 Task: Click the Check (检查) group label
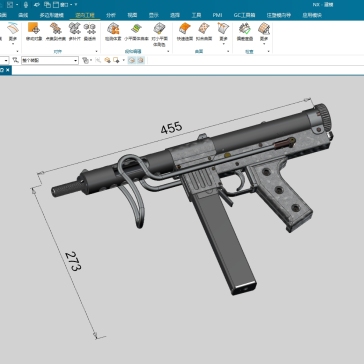point(249,52)
